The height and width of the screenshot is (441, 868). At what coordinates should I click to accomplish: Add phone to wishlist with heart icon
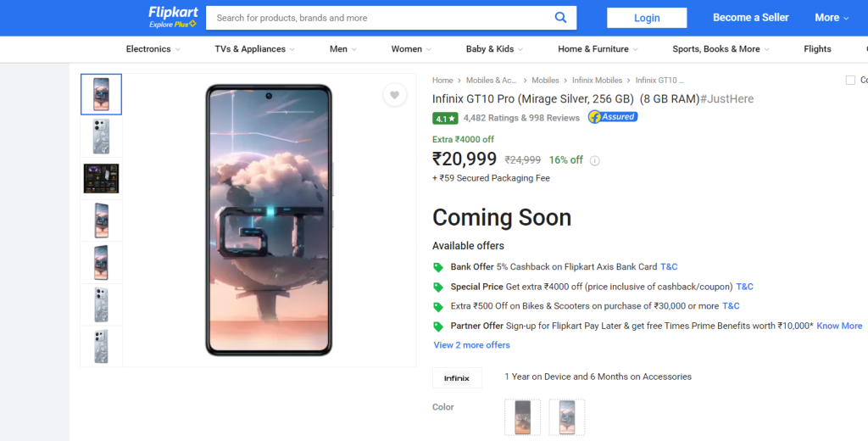tap(394, 95)
